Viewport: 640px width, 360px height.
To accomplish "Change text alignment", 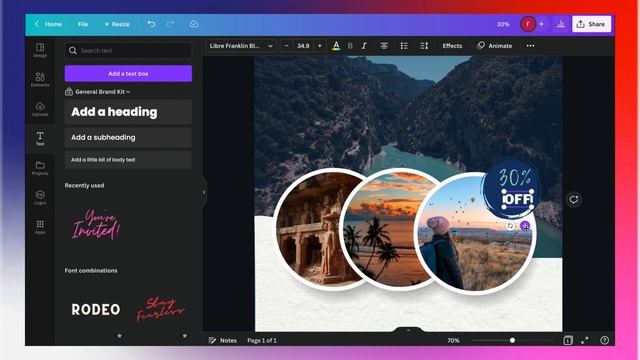I will click(384, 46).
